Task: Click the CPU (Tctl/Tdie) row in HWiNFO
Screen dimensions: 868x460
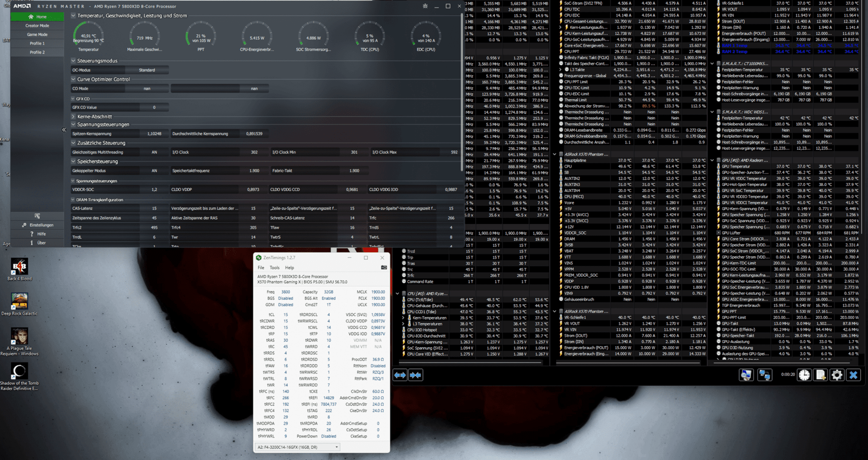Action: tap(476, 300)
